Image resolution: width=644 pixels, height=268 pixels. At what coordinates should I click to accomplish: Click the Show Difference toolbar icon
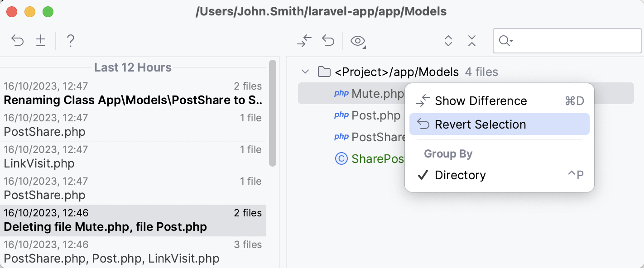pyautogui.click(x=304, y=41)
